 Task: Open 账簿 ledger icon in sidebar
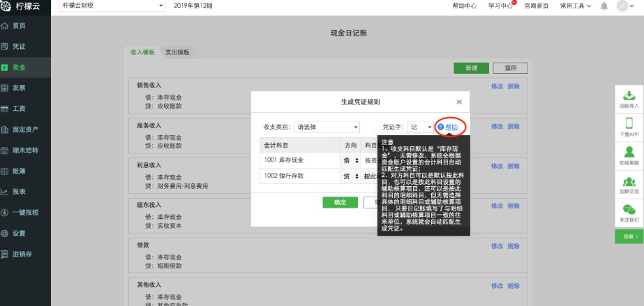click(4, 171)
